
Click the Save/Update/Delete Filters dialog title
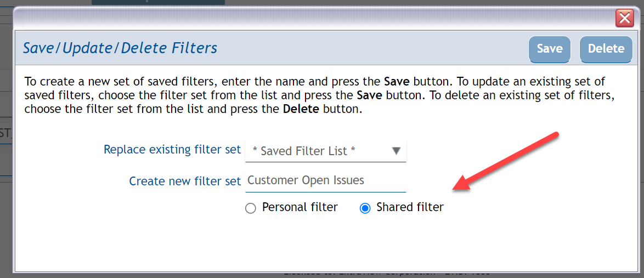click(x=120, y=48)
